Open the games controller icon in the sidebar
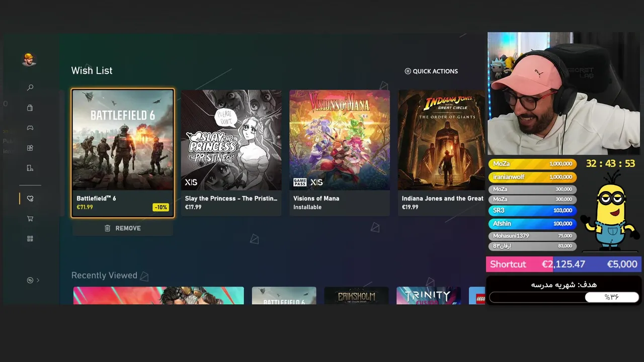Screen dimensions: 644x362 click(30, 128)
